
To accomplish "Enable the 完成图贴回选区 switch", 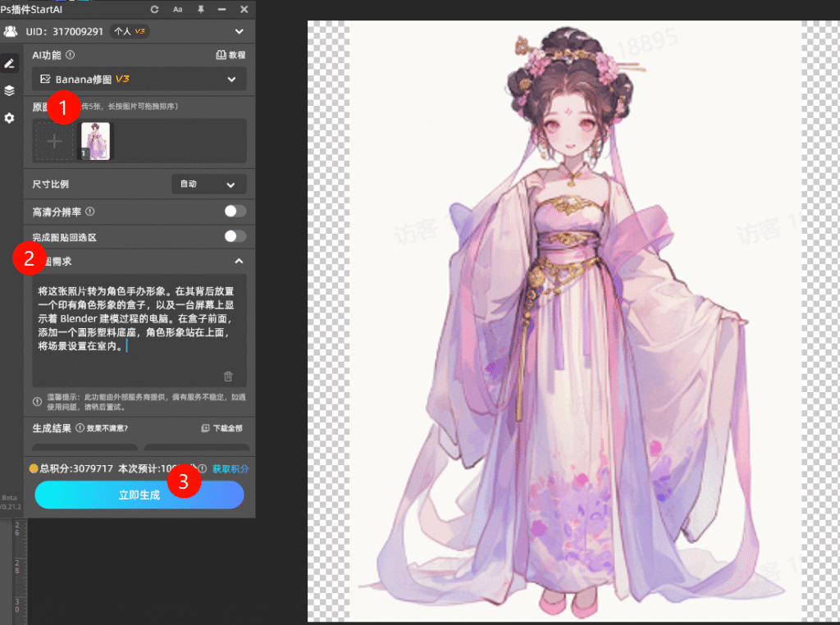I will 235,236.
